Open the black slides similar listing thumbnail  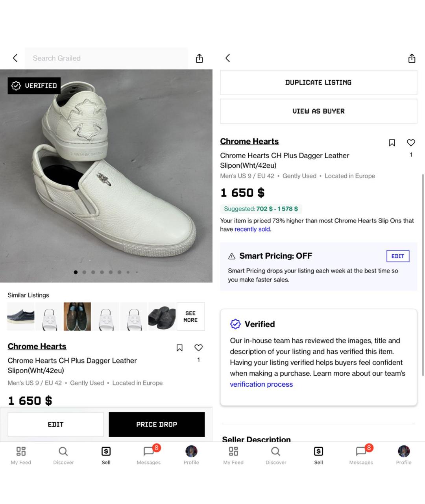pos(162,317)
